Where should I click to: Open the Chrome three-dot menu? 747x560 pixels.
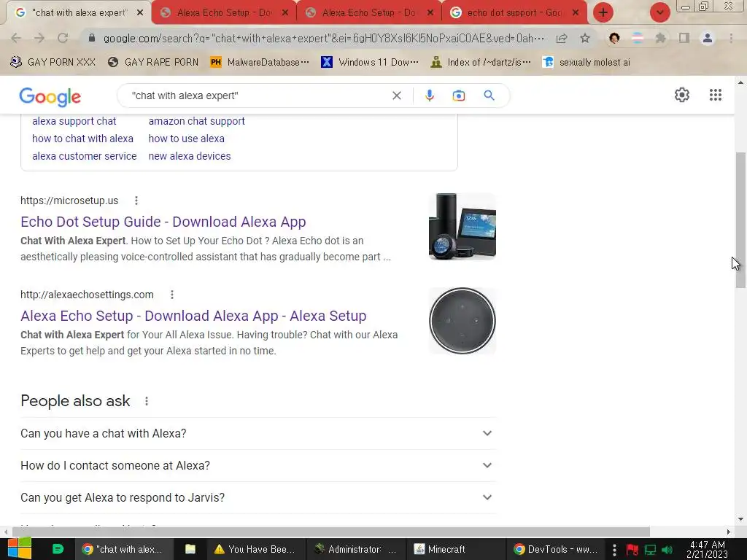click(731, 38)
